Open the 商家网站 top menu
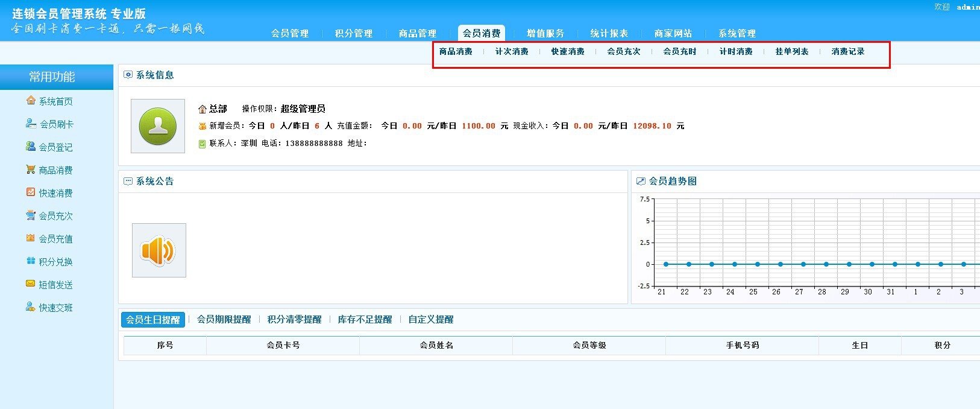This screenshot has height=409, width=980. [x=673, y=33]
